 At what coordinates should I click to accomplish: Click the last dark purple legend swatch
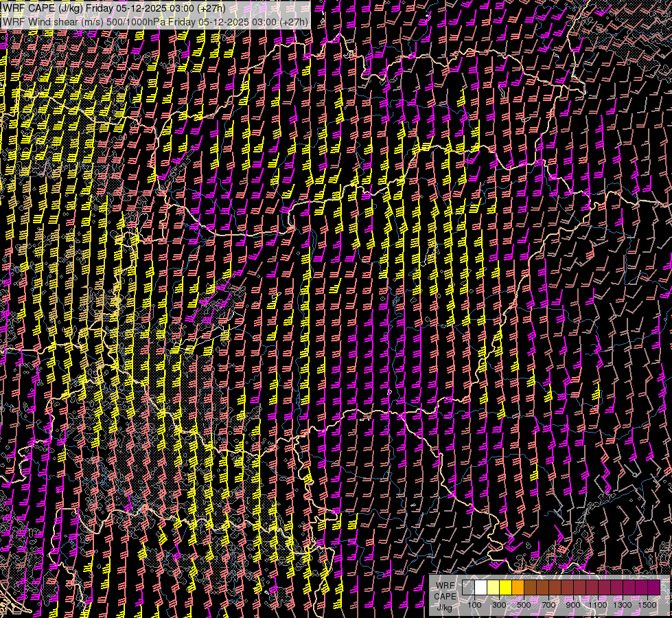coord(653,588)
